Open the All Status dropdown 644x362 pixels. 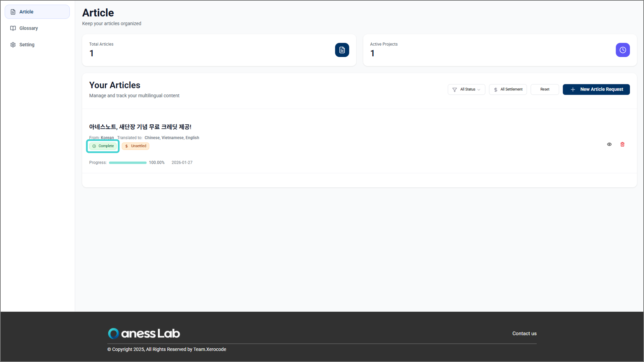tap(467, 89)
